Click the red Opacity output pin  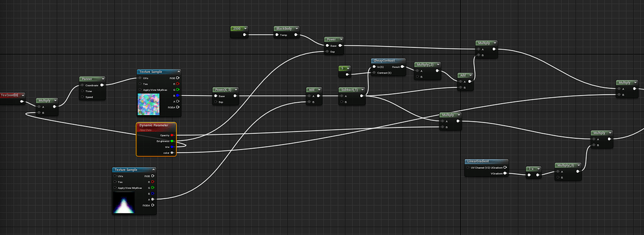pyautogui.click(x=172, y=134)
